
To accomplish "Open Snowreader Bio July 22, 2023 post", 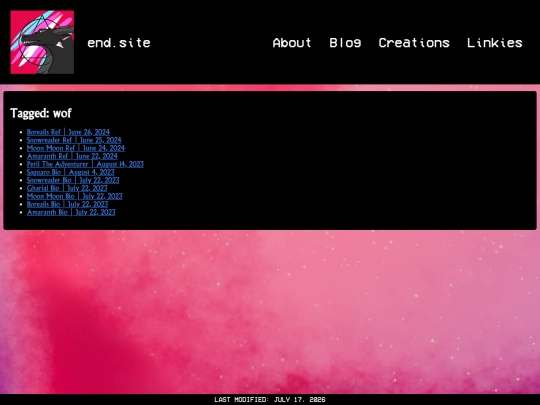I will 73,180.
